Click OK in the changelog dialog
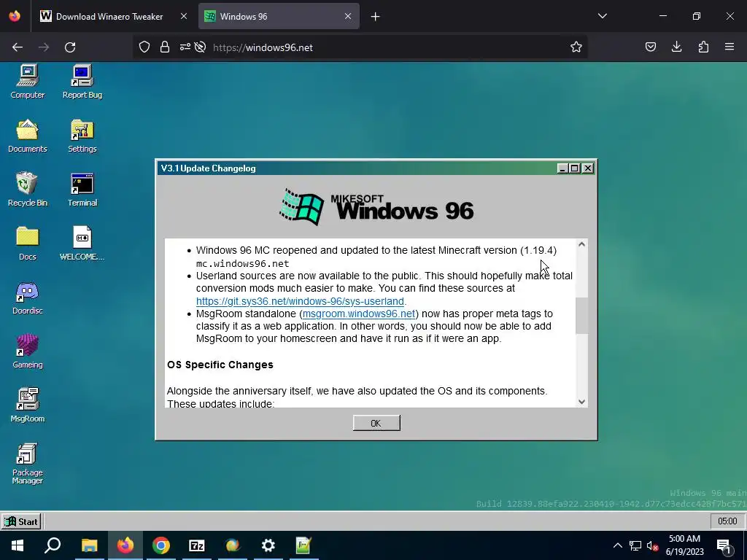Screen dimensions: 747x560 coord(376,423)
